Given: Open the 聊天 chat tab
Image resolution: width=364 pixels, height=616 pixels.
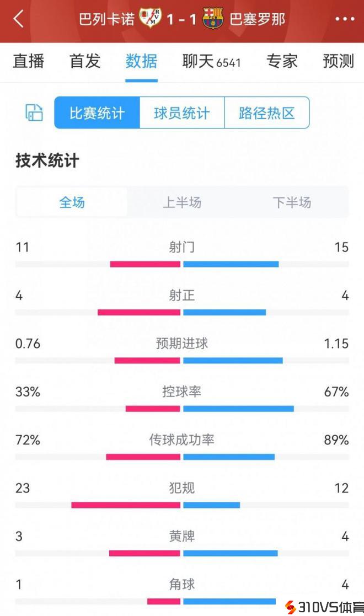Looking at the screenshot, I should [x=211, y=61].
